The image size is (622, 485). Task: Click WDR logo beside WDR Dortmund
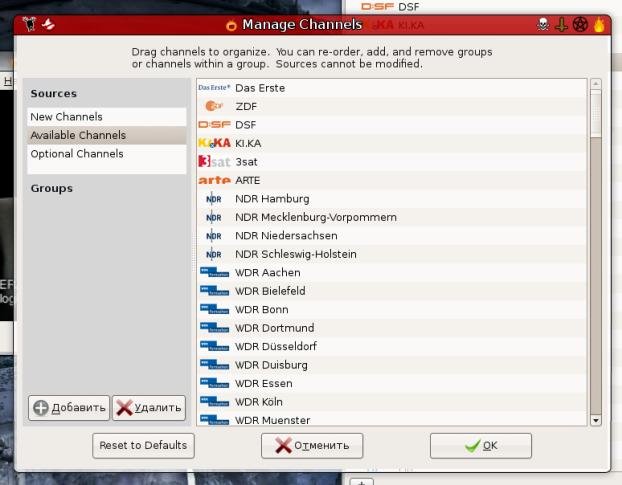[214, 328]
